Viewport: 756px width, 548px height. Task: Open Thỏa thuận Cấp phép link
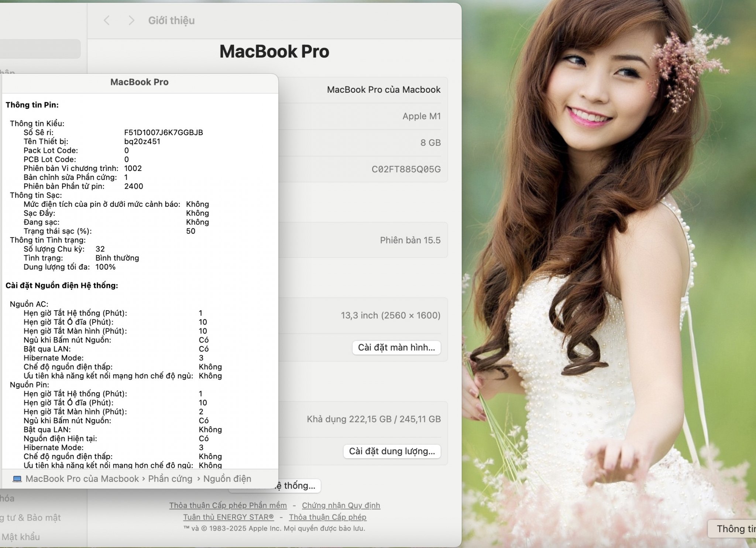(328, 517)
